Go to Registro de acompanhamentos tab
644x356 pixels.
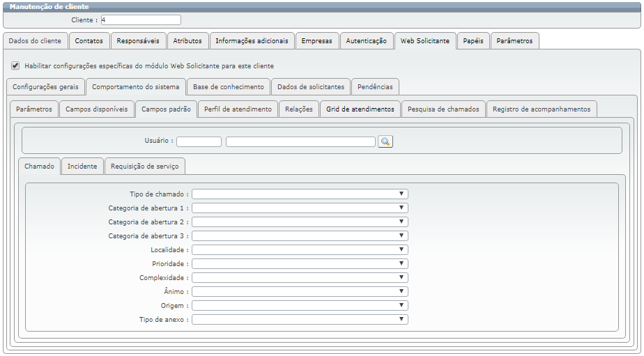click(x=542, y=109)
